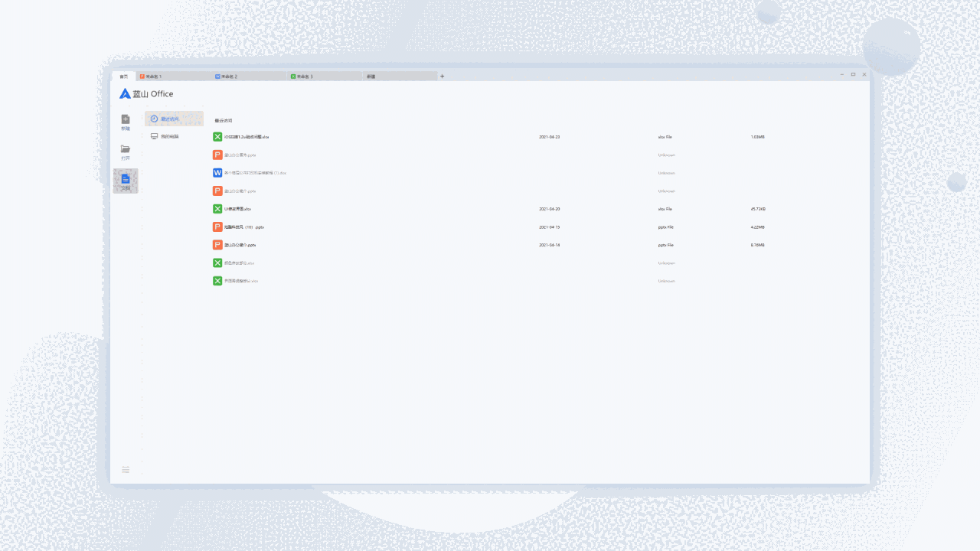Click the date 2021-04-14
The width and height of the screenshot is (980, 551).
pos(550,245)
